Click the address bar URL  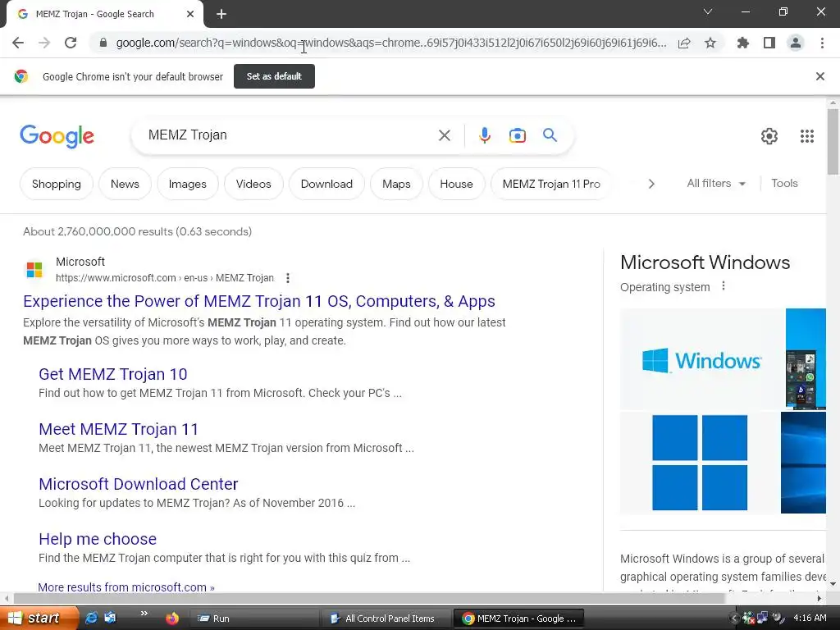[391, 43]
